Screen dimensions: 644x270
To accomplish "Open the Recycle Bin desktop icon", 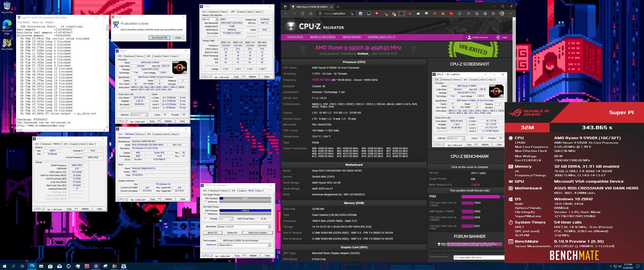I will (7, 7).
